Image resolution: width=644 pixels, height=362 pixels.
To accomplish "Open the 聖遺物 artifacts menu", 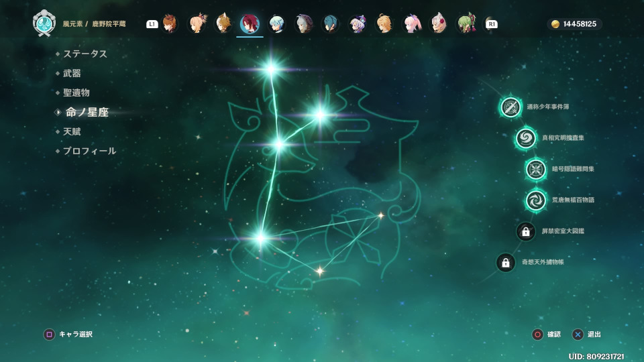I will point(76,93).
